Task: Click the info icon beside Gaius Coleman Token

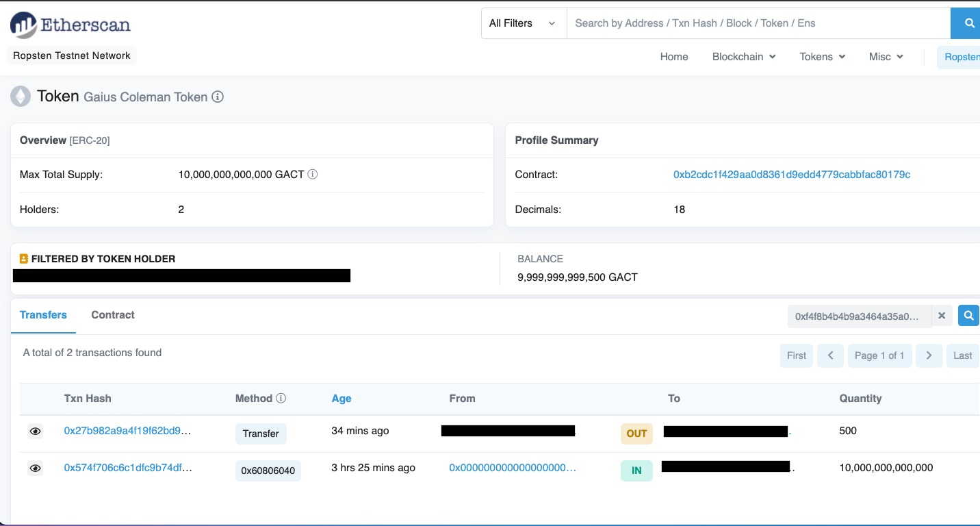Action: tap(218, 97)
